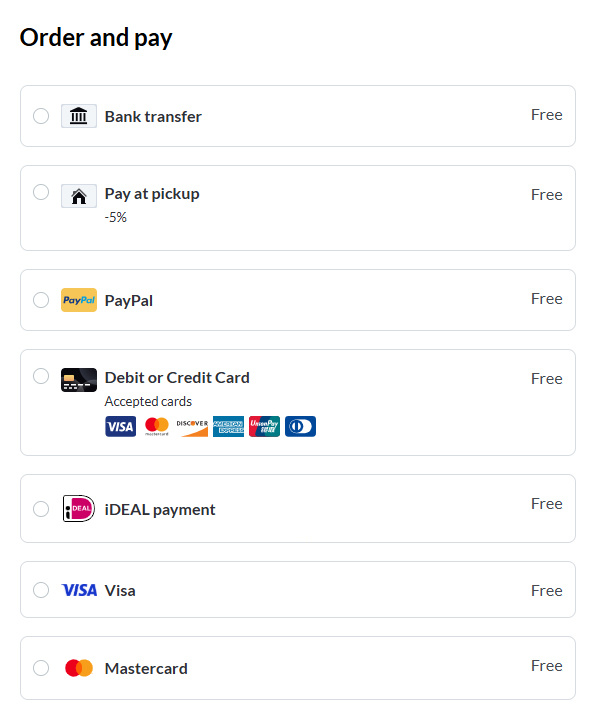
Task: Click the Bank transfer building icon
Action: [x=79, y=117]
